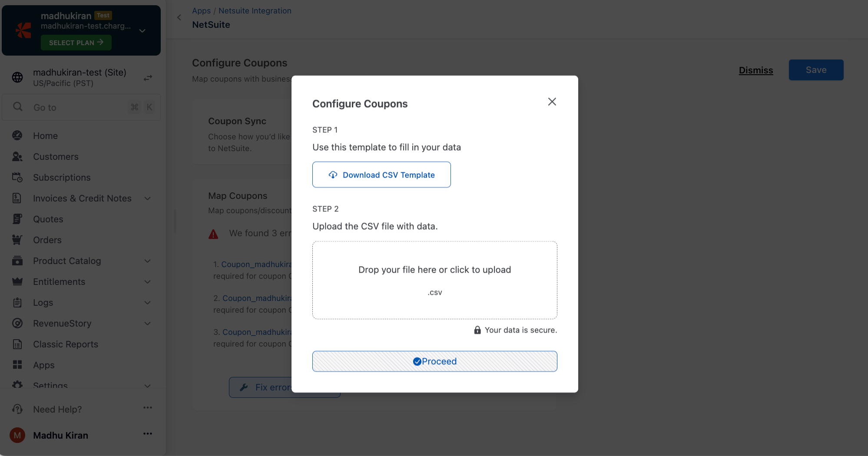The height and width of the screenshot is (456, 868).
Task: Click the Apps grid icon
Action: point(17,365)
